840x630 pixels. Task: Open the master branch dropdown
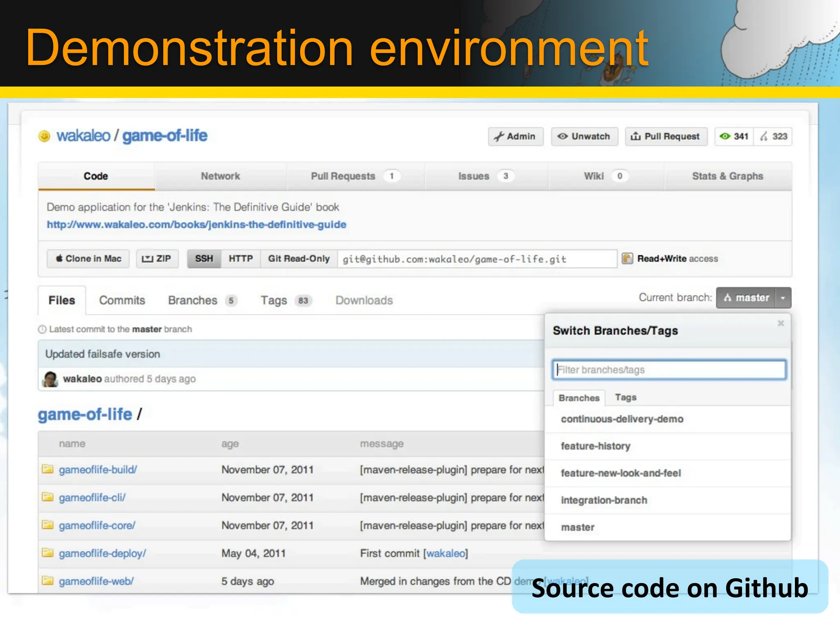(x=746, y=298)
